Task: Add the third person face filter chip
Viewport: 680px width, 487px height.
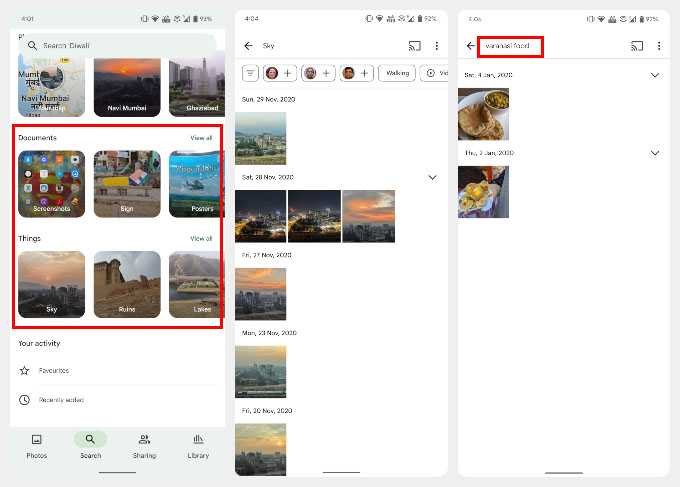Action: pyautogui.click(x=356, y=73)
